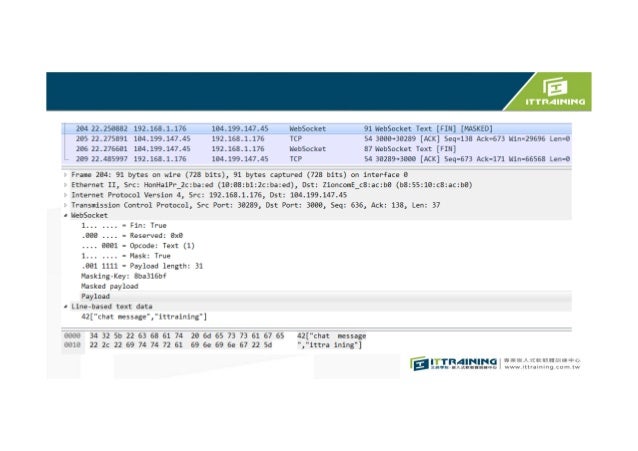Select the Payload field
The height and width of the screenshot is (451, 638).
coord(96,296)
